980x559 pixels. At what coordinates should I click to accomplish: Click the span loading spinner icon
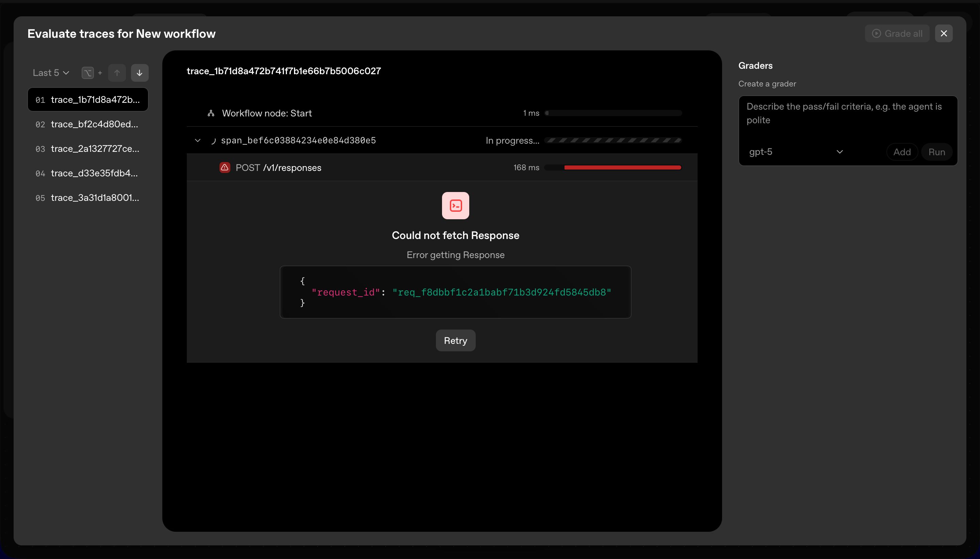[213, 141]
